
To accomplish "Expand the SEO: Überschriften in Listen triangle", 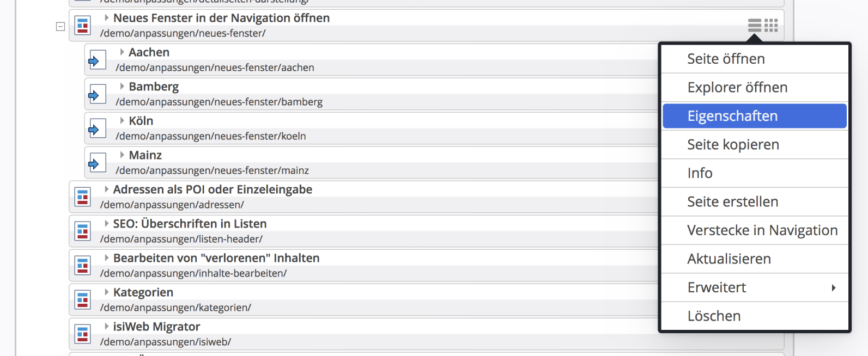I will pyautogui.click(x=107, y=224).
